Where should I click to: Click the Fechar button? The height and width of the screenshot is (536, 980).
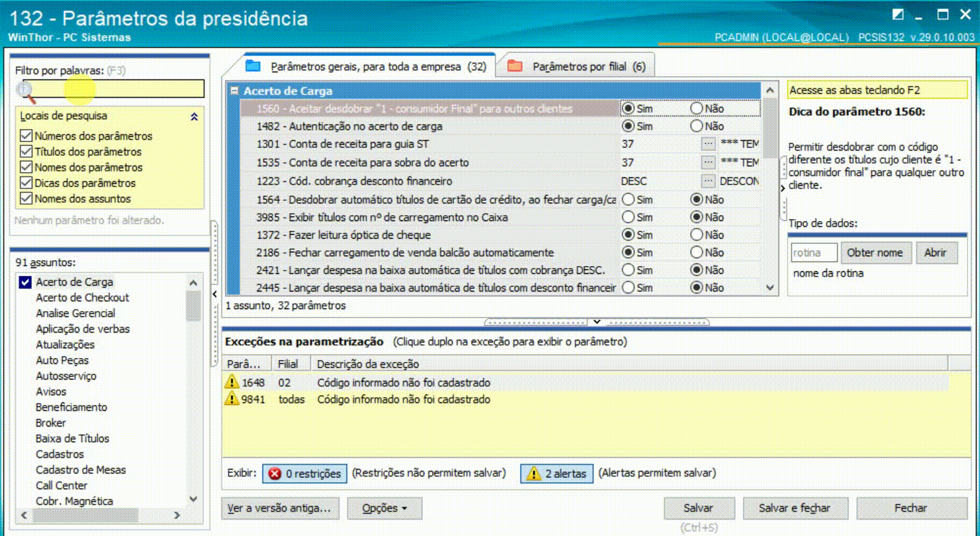pyautogui.click(x=911, y=508)
